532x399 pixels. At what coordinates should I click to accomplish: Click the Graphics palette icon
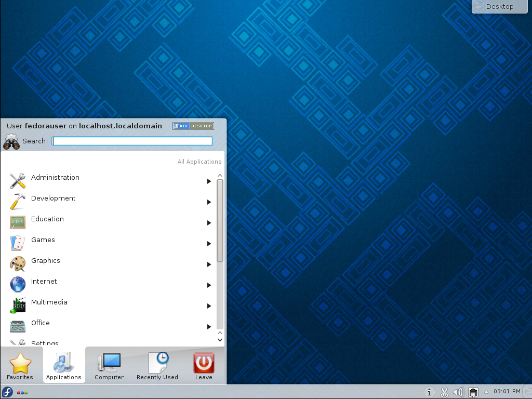17,264
